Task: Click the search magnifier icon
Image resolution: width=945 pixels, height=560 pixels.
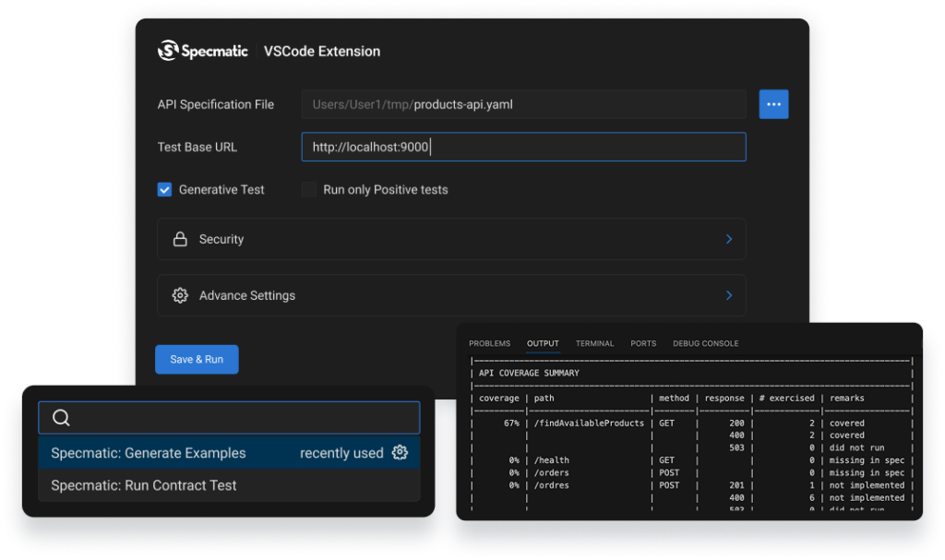Action: point(61,417)
